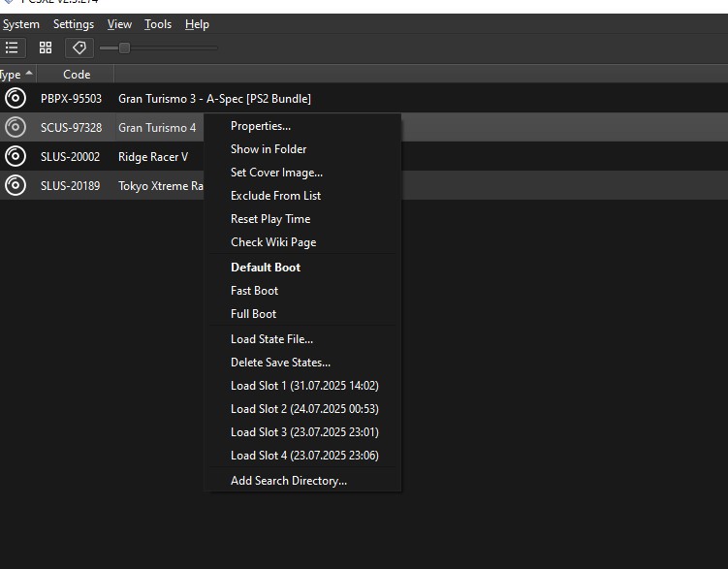The height and width of the screenshot is (569, 728).
Task: Select Gran Turismo 3 - A-Spec title
Action: click(x=214, y=99)
